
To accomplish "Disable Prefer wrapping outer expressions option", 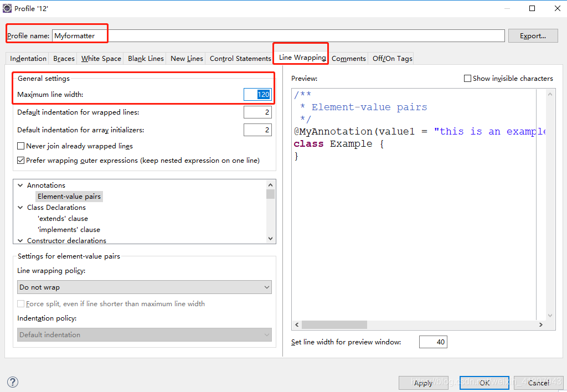I will pos(20,160).
